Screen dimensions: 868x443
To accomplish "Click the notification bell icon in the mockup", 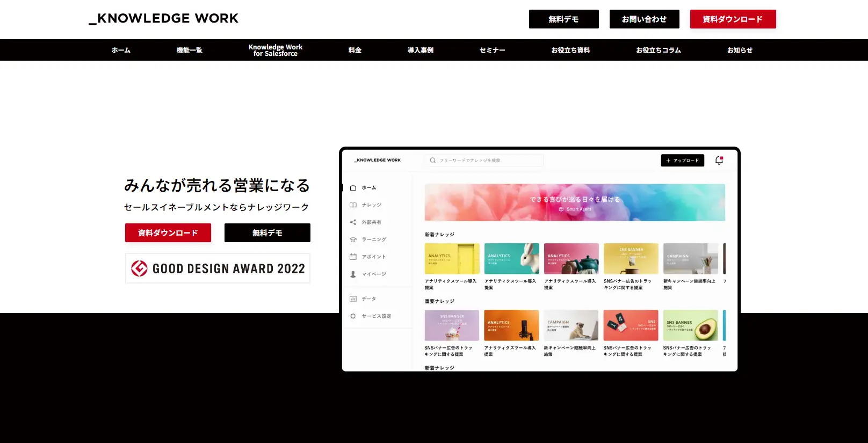I will [719, 160].
